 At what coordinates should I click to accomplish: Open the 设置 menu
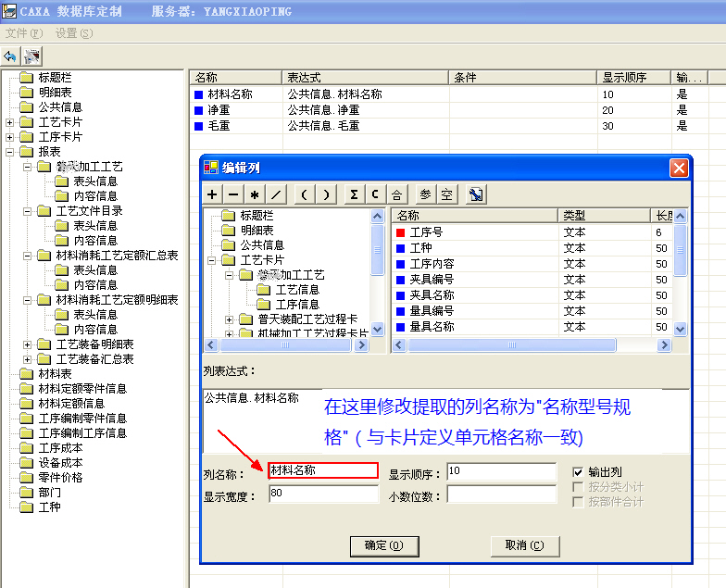(73, 33)
